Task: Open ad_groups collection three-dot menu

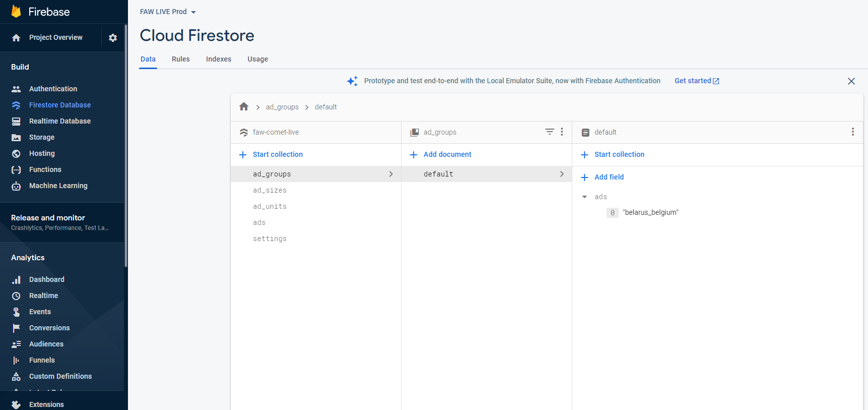Action: 562,132
